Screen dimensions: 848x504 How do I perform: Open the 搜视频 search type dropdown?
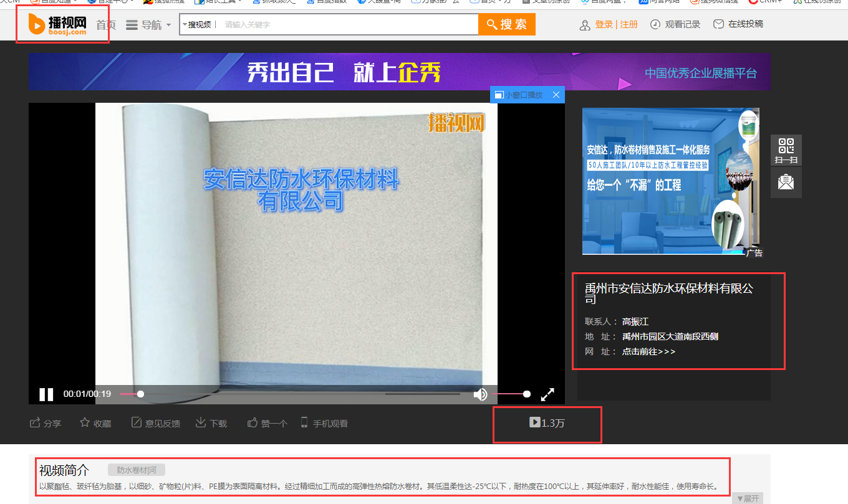197,25
